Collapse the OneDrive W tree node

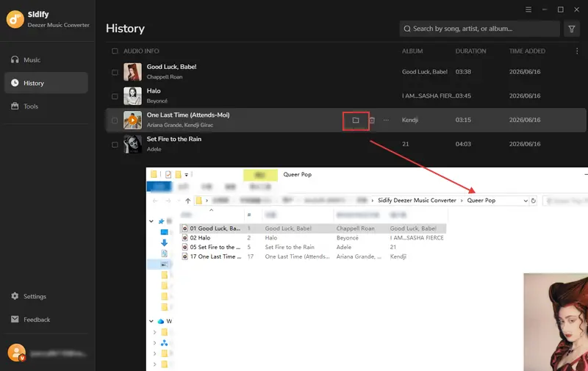pos(151,321)
